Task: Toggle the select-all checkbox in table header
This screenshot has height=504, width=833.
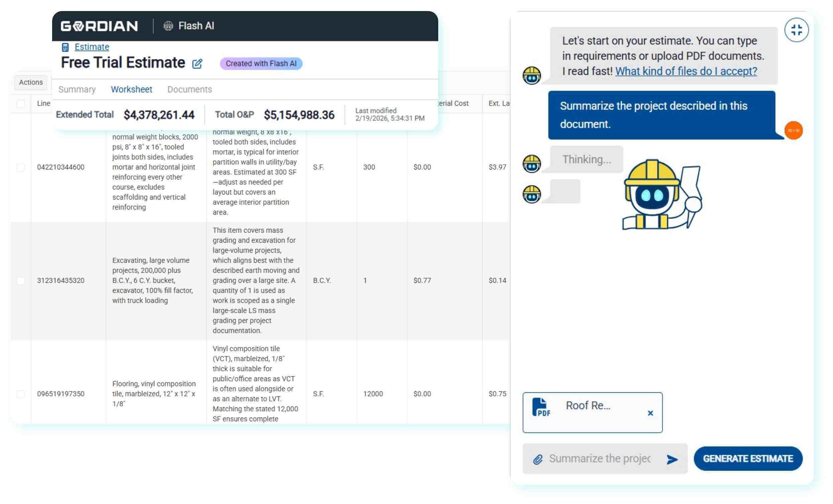Action: tap(21, 104)
